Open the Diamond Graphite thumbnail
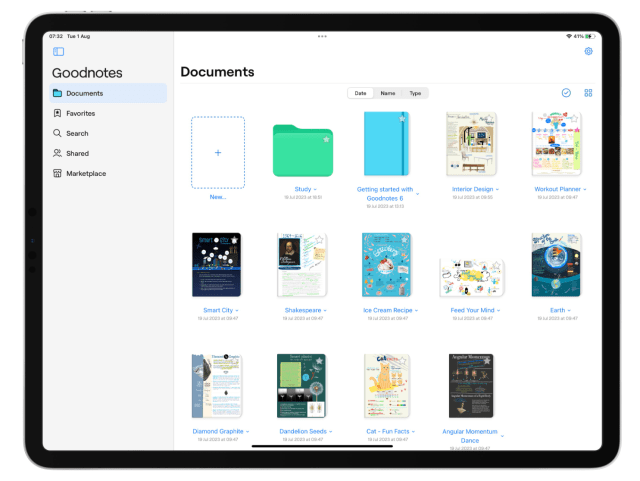 tap(217, 386)
